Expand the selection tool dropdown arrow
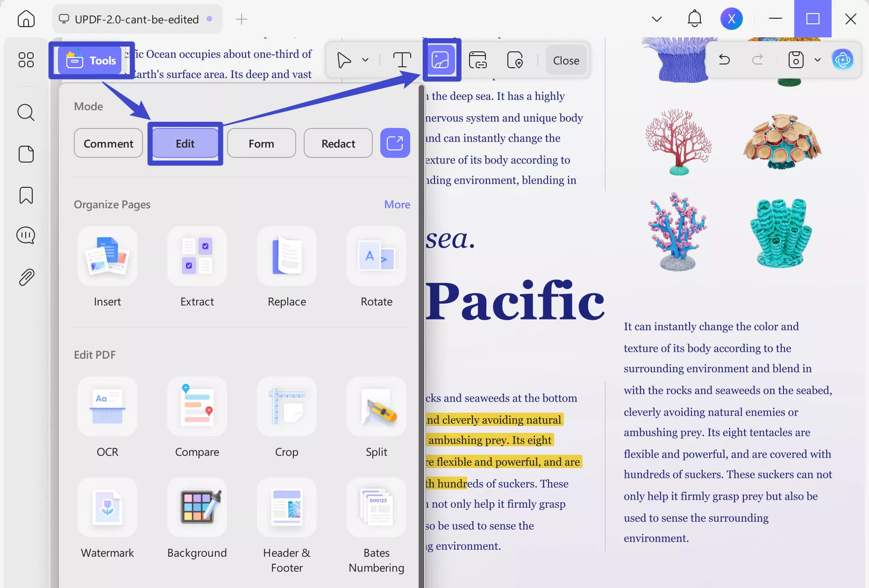The image size is (869, 588). 365,60
